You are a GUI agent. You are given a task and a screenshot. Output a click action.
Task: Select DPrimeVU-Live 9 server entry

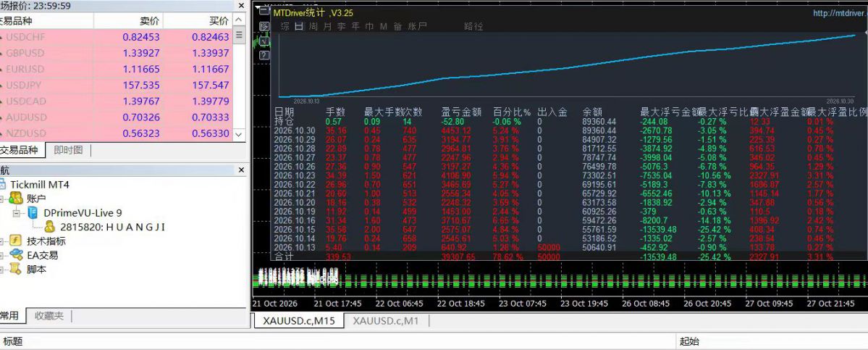click(x=83, y=212)
